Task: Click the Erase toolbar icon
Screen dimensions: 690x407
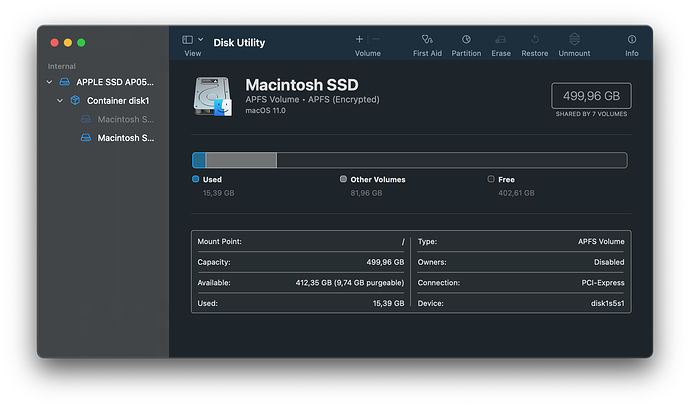Action: click(501, 40)
